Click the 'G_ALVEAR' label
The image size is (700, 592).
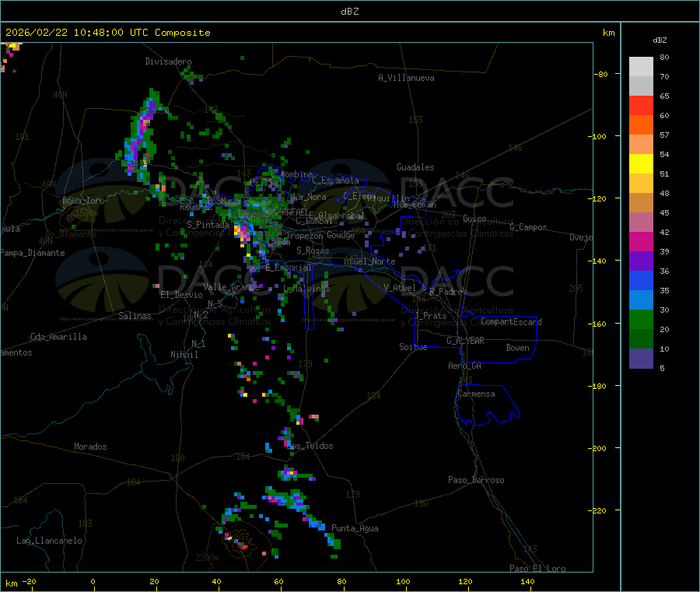point(465,341)
